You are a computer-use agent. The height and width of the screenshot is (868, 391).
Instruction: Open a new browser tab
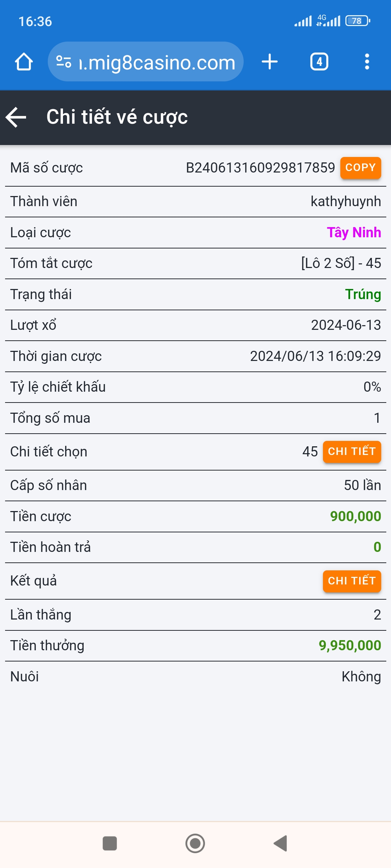click(x=270, y=62)
